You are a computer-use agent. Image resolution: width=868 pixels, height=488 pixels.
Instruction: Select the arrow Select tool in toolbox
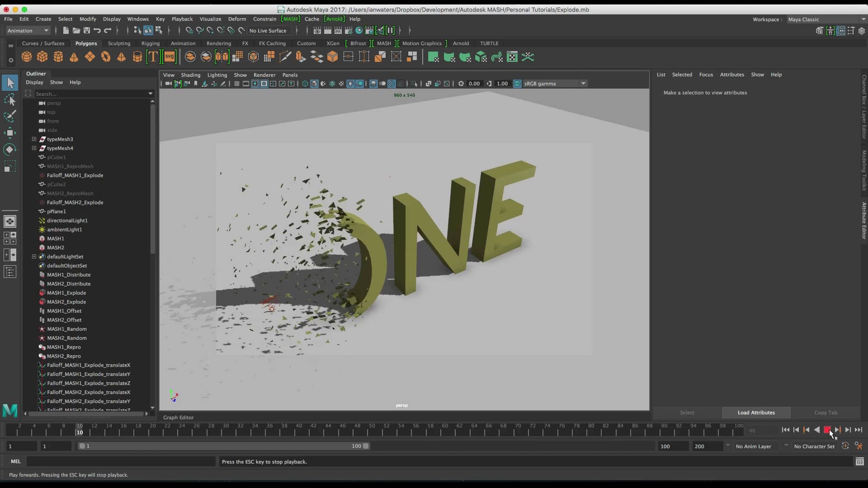point(10,83)
